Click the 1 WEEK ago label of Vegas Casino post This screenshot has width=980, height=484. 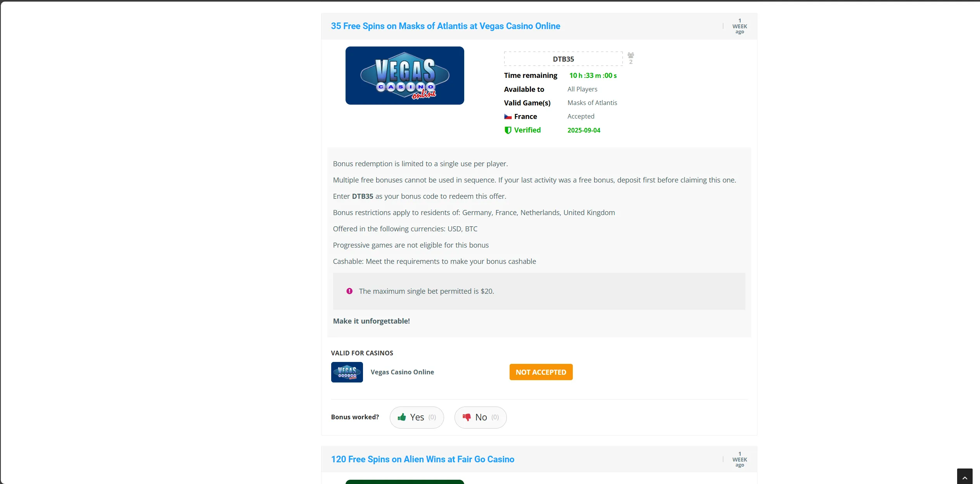(739, 26)
